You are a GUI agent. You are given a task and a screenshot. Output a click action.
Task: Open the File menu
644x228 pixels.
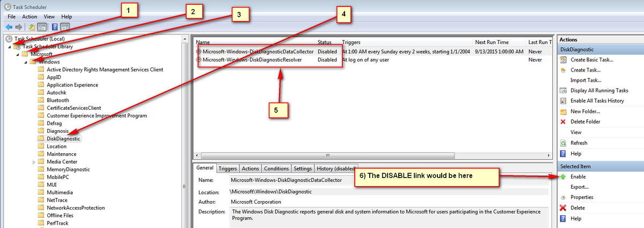tap(12, 17)
